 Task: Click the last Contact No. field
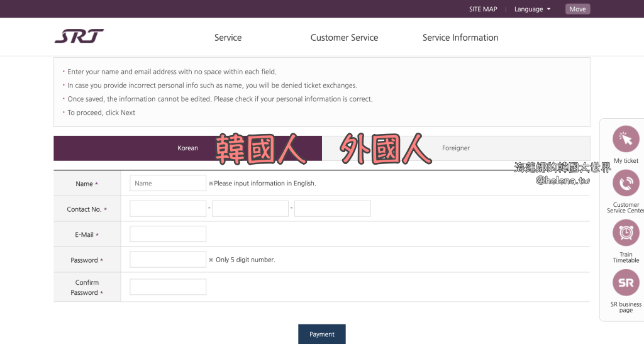click(332, 209)
